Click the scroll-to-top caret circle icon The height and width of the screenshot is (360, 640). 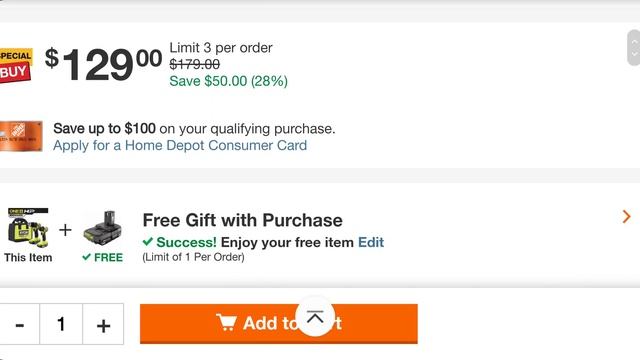[x=315, y=317]
